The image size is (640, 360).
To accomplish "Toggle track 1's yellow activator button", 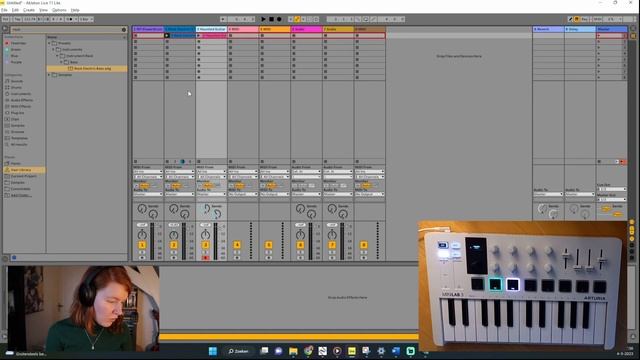I will click(x=142, y=245).
